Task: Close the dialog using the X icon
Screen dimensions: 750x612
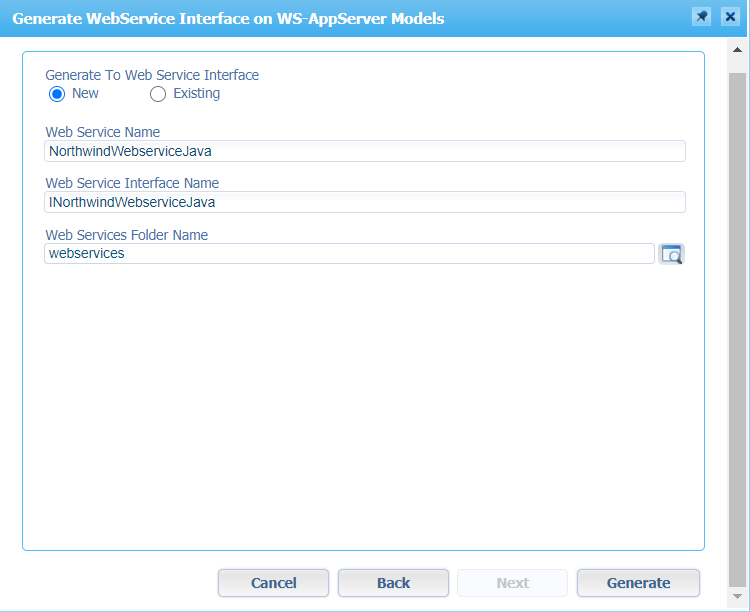Action: [730, 18]
